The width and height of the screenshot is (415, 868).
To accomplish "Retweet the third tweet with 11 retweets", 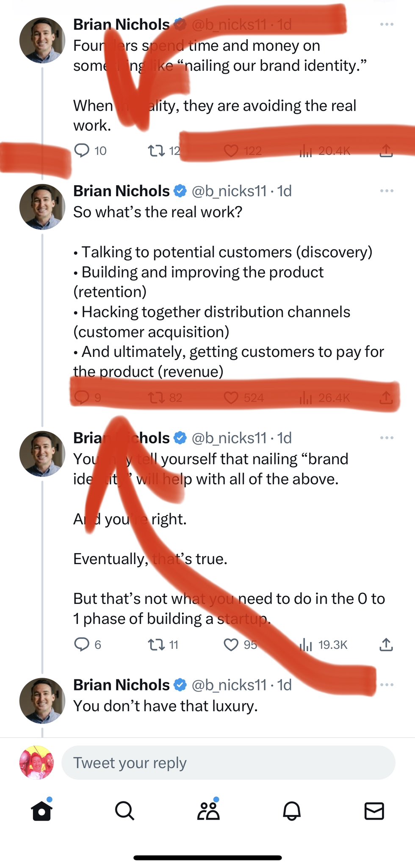I will pyautogui.click(x=156, y=645).
